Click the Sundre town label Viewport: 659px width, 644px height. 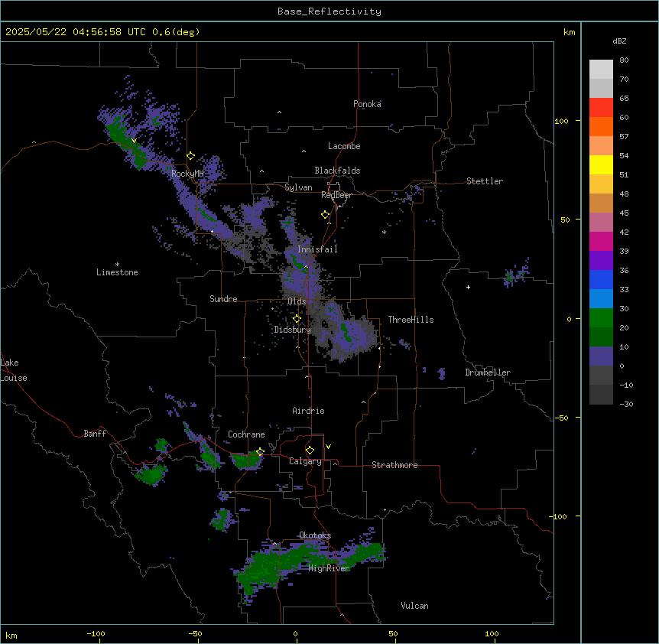[223, 299]
